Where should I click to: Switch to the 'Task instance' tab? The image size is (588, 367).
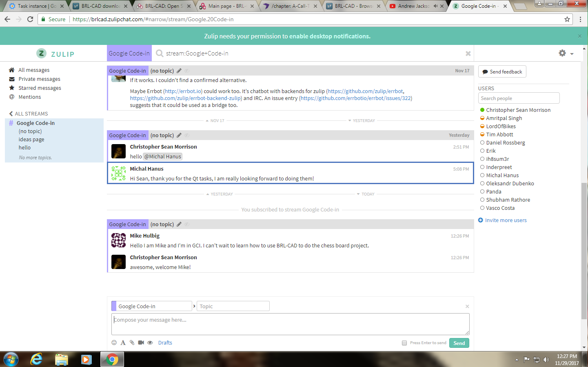[36, 6]
